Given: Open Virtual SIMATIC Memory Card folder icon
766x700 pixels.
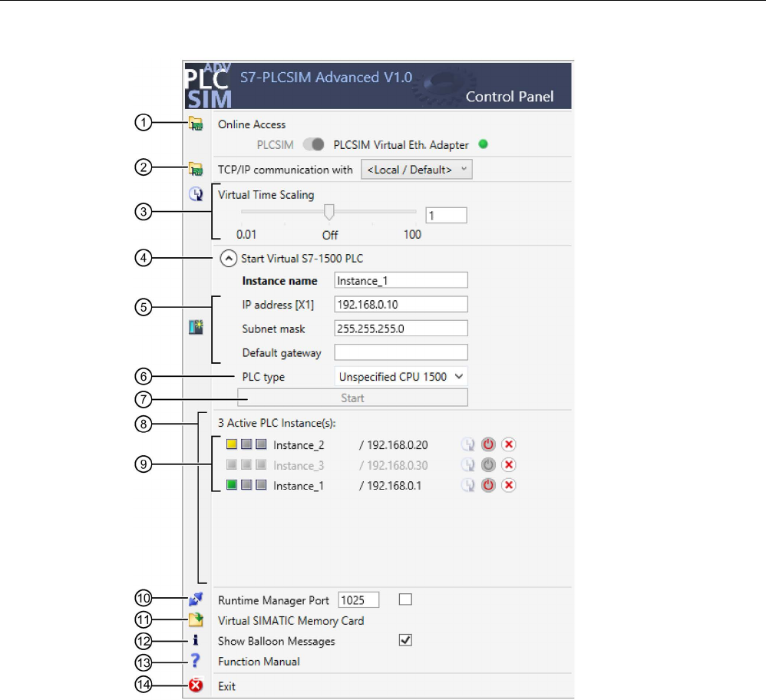Looking at the screenshot, I should 196,619.
